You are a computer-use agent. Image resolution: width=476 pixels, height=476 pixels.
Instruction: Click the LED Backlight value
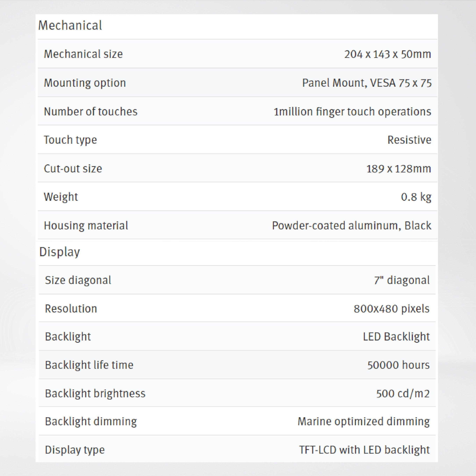point(396,337)
